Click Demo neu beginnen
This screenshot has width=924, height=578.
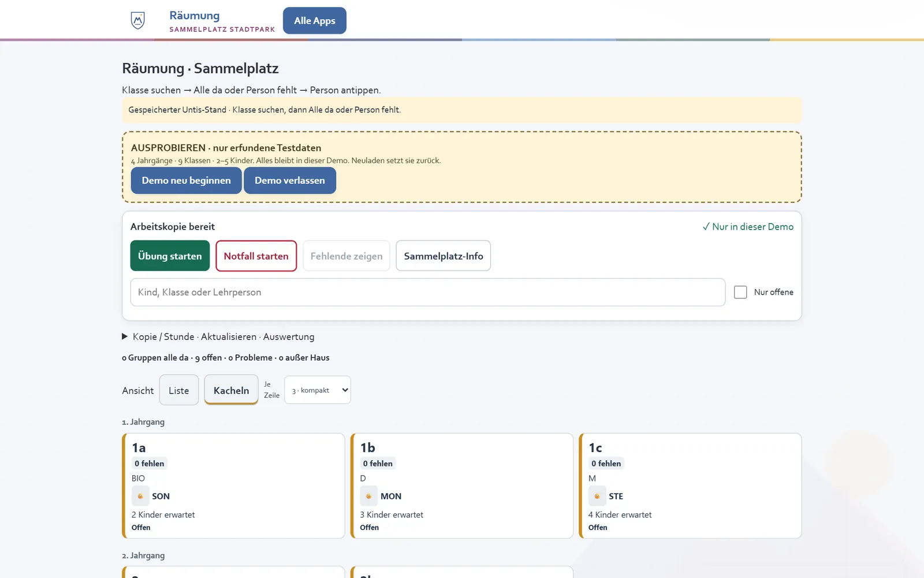coord(186,180)
